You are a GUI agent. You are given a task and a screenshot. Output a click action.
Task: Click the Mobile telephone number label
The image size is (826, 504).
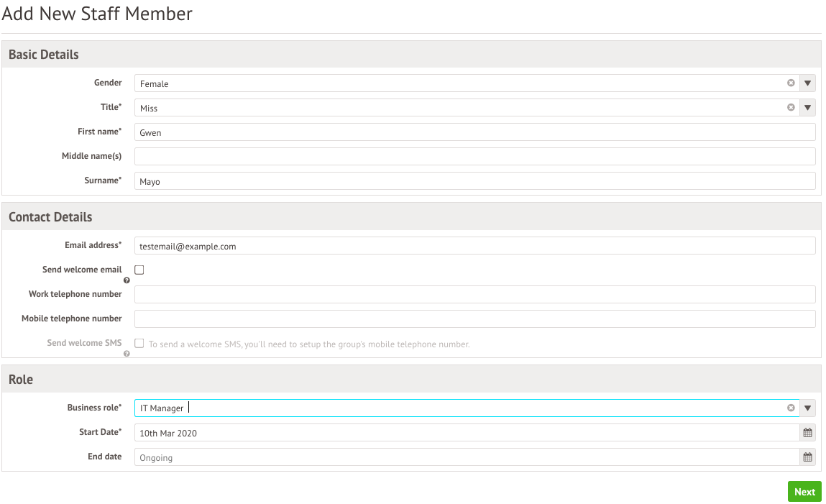click(72, 319)
